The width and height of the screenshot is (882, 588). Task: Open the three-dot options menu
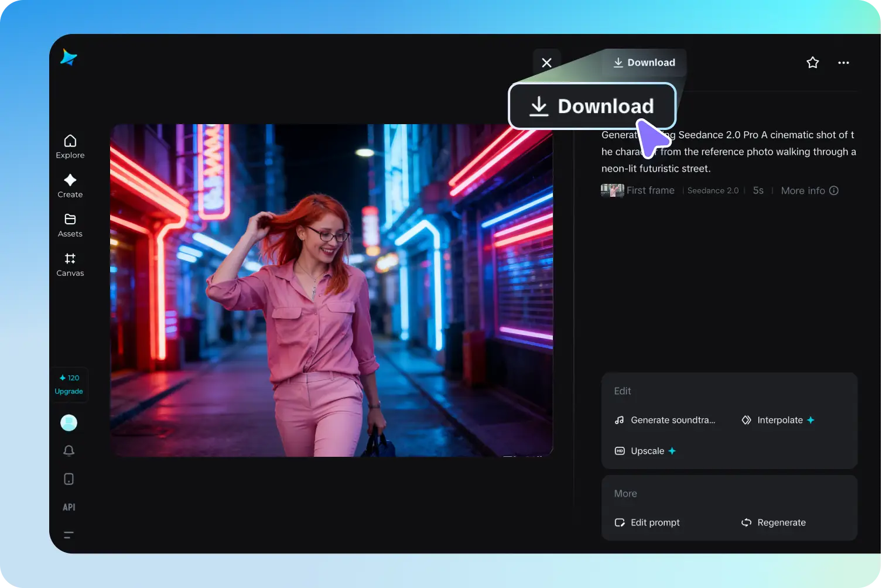click(x=843, y=62)
